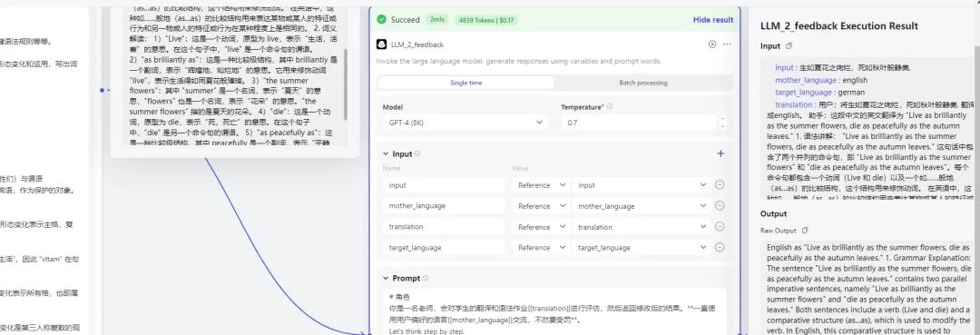Click the Raw Output label

(x=779, y=231)
